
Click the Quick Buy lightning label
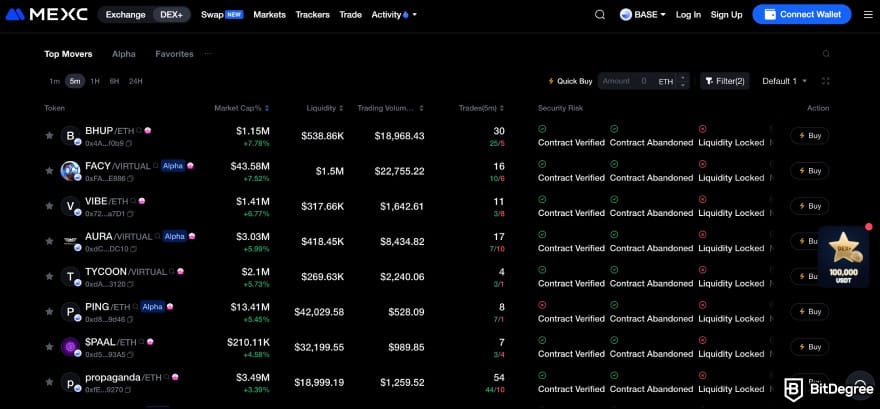pos(570,81)
